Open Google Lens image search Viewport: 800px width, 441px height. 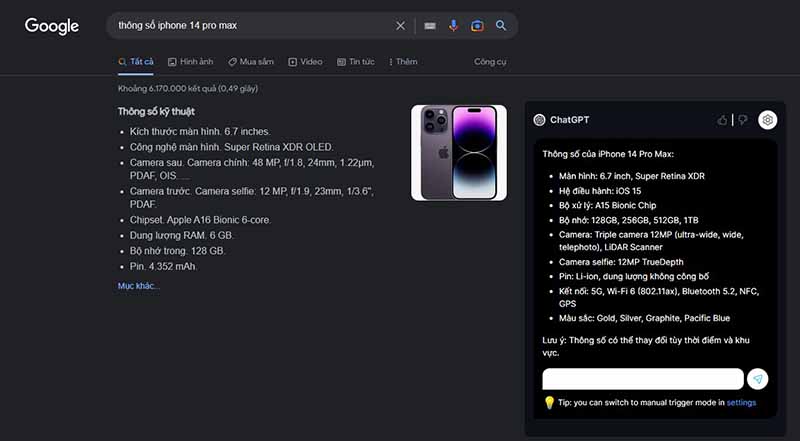point(477,26)
